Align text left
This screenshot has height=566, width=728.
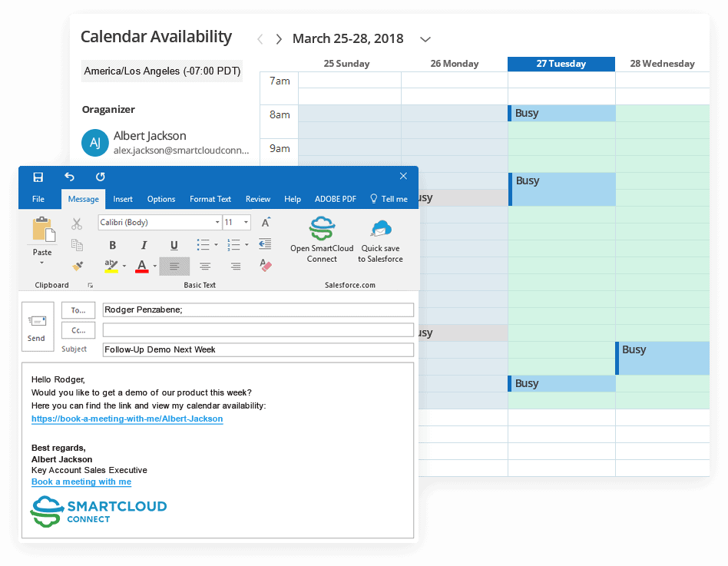pos(174,266)
